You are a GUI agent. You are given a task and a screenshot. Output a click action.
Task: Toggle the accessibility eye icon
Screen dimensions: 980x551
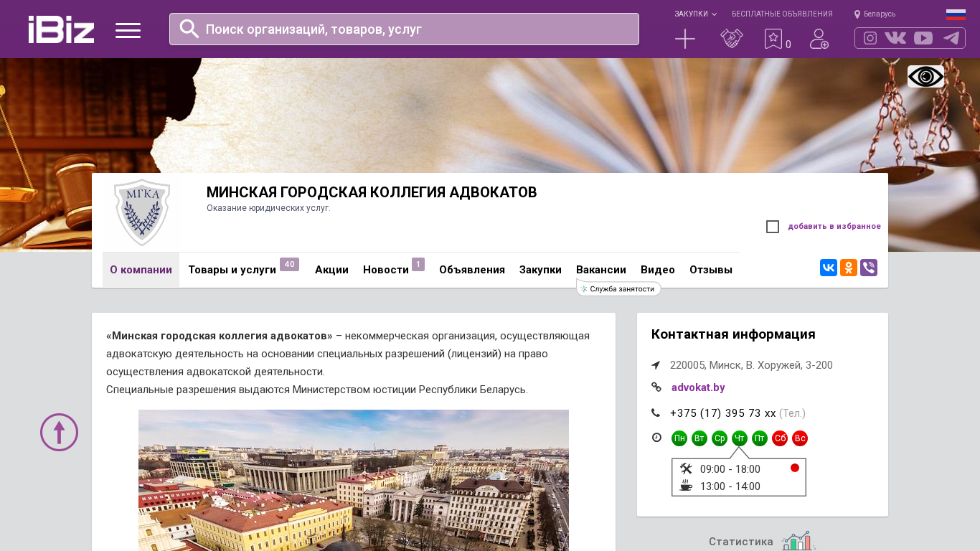pos(925,77)
